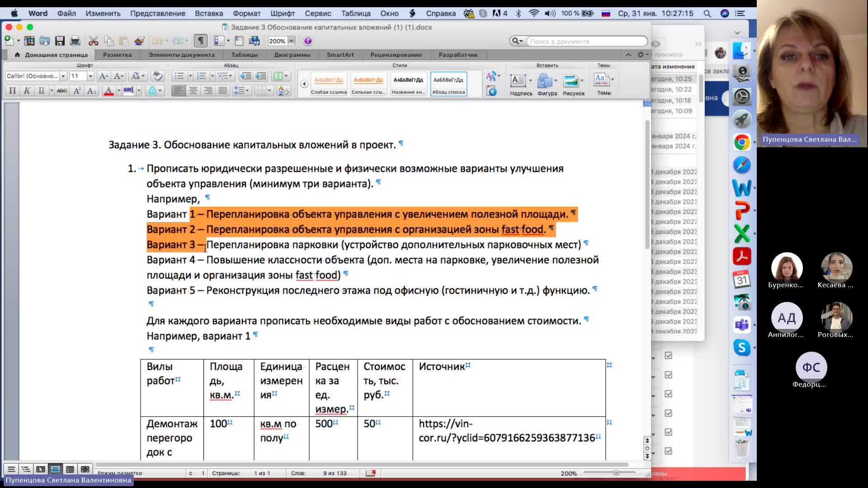Toggle bold formatting
The width and height of the screenshot is (868, 488).
point(12,91)
